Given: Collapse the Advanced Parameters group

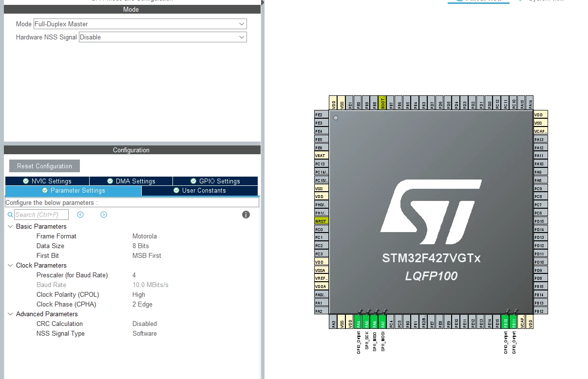Looking at the screenshot, I should [x=10, y=314].
